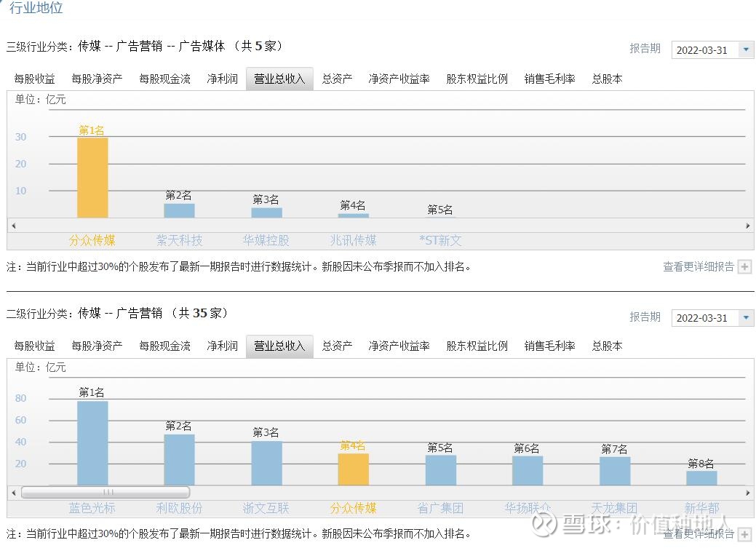The width and height of the screenshot is (756, 548).
Task: Open 分众传媒 link under 广告媒体 chart
Action: click(92, 240)
